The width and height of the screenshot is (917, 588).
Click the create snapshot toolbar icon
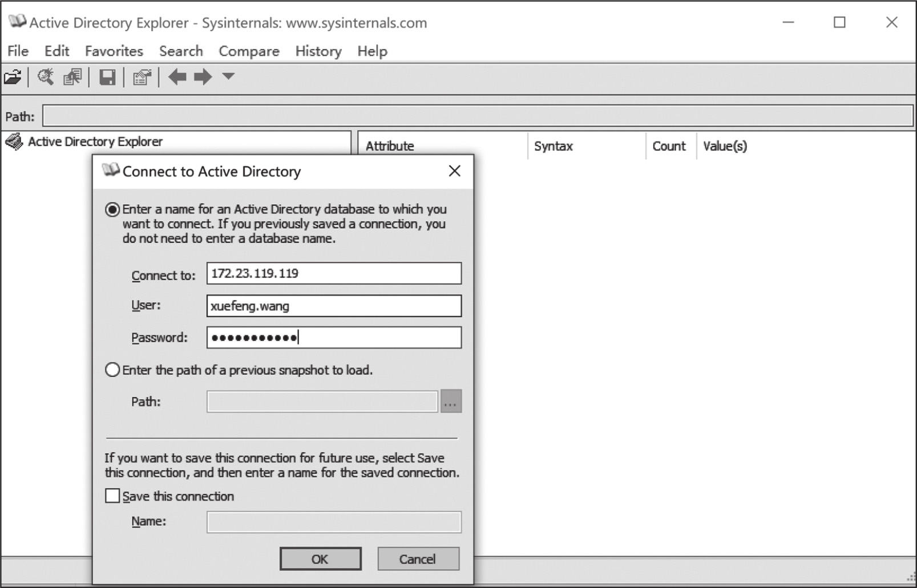point(72,77)
